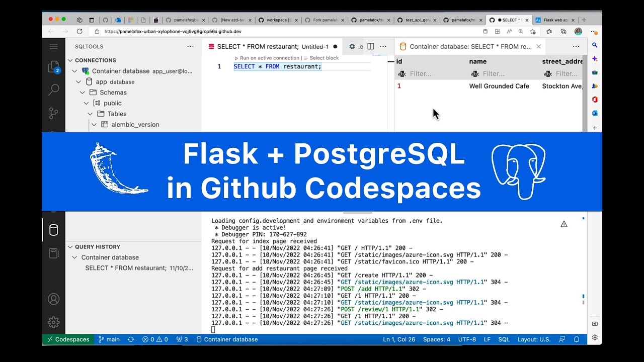Viewport: 644px width, 362px height.
Task: Switch to the settings gear editor tab
Action: click(355, 46)
